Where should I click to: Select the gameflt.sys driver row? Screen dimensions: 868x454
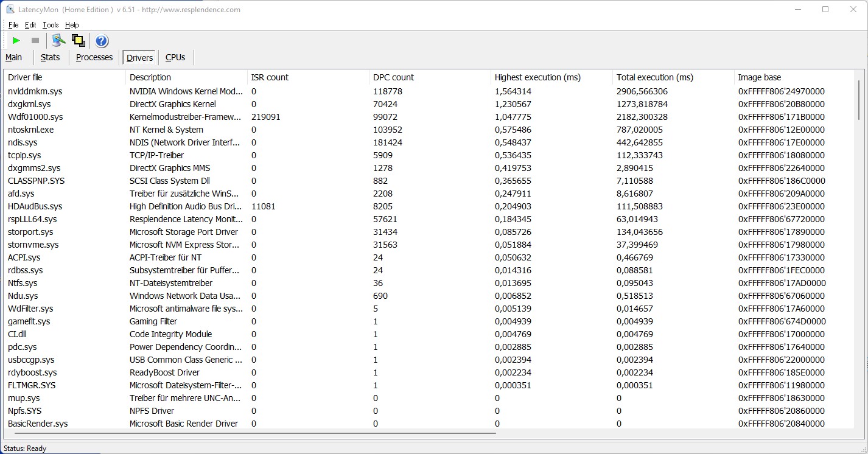click(x=429, y=321)
